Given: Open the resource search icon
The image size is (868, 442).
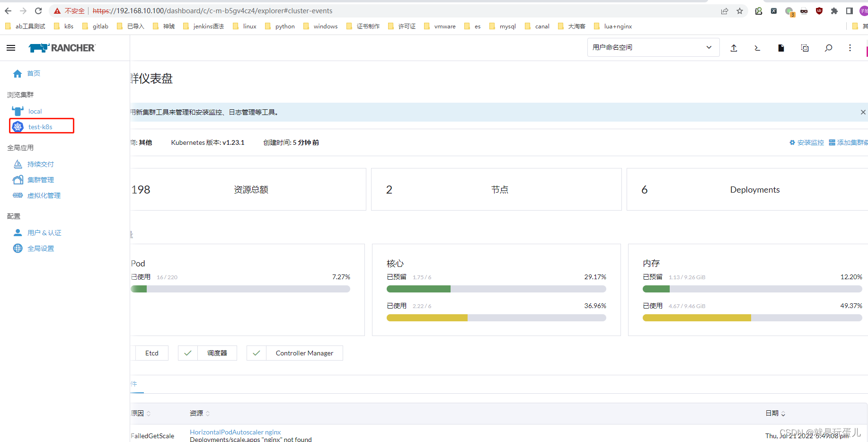Looking at the screenshot, I should coord(828,48).
